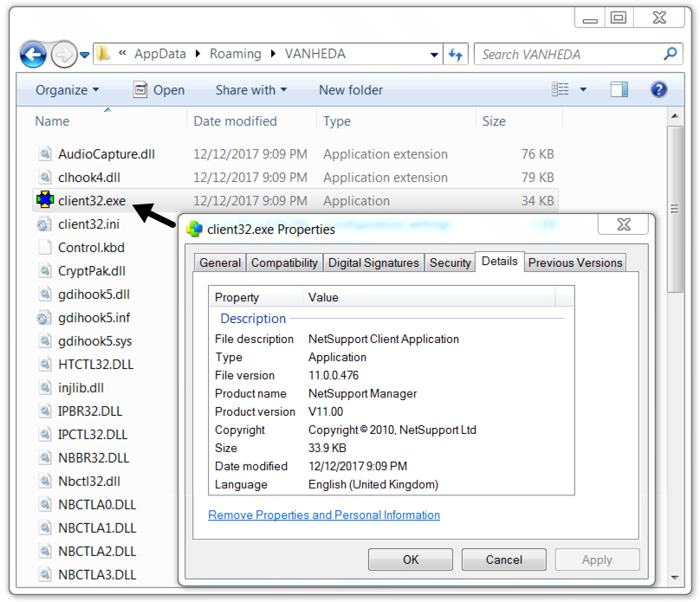Toggle the preview pane icon
This screenshot has width=700, height=602.
tap(619, 90)
